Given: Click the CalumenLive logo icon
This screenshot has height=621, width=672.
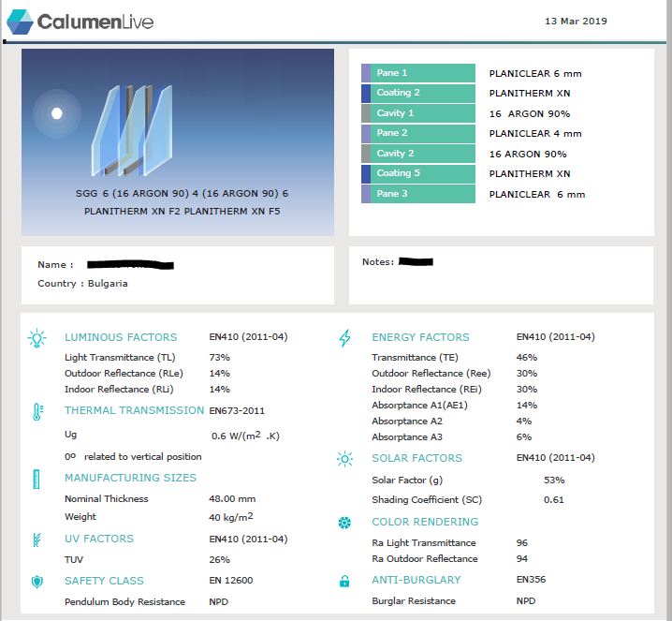Looking at the screenshot, I should point(20,22).
